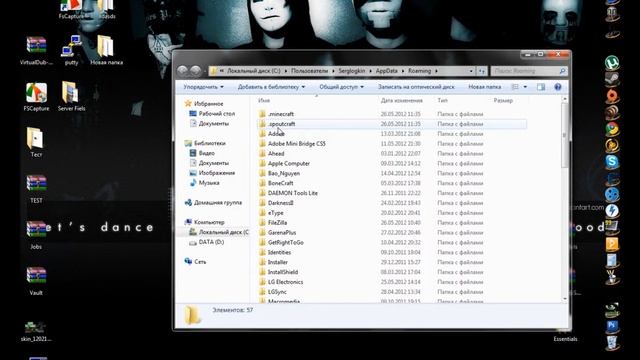640x360 pixels.
Task: Click the refresh button beside address bar
Action: tap(482, 71)
